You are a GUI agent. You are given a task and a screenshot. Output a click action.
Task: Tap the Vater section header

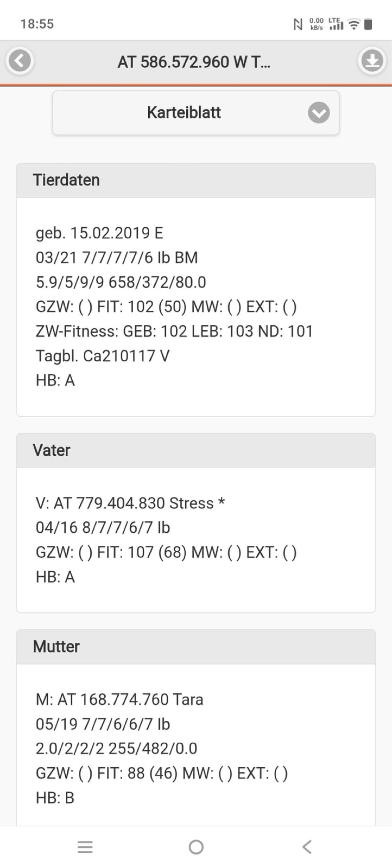pos(195,450)
